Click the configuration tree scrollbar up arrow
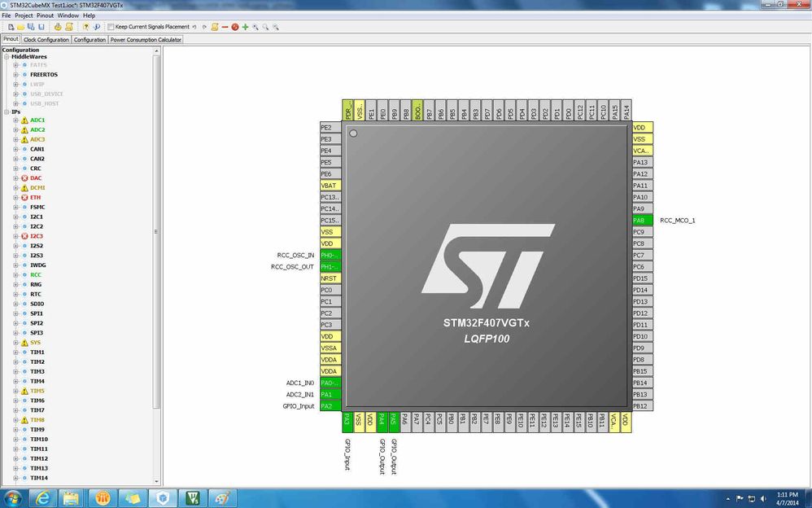This screenshot has width=812, height=508. (156, 50)
